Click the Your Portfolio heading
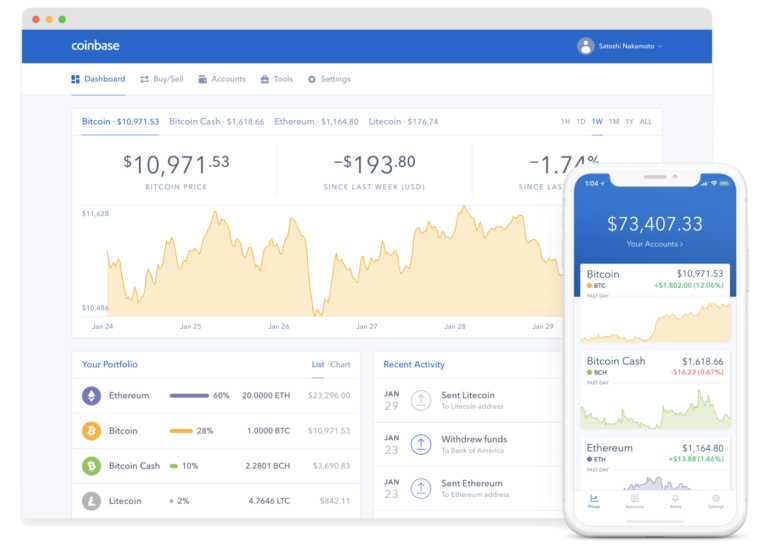Viewport: 768px width, 549px height. coord(110,364)
